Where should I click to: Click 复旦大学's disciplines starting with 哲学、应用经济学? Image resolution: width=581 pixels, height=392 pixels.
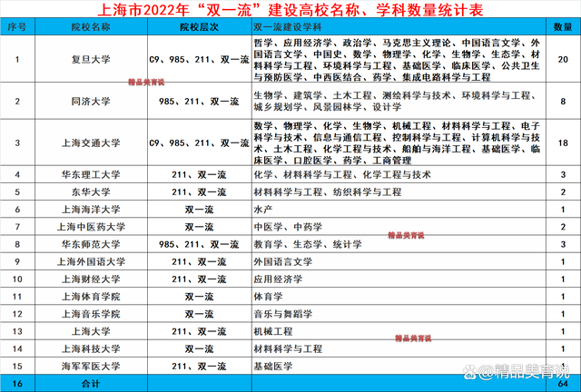[x=399, y=59]
